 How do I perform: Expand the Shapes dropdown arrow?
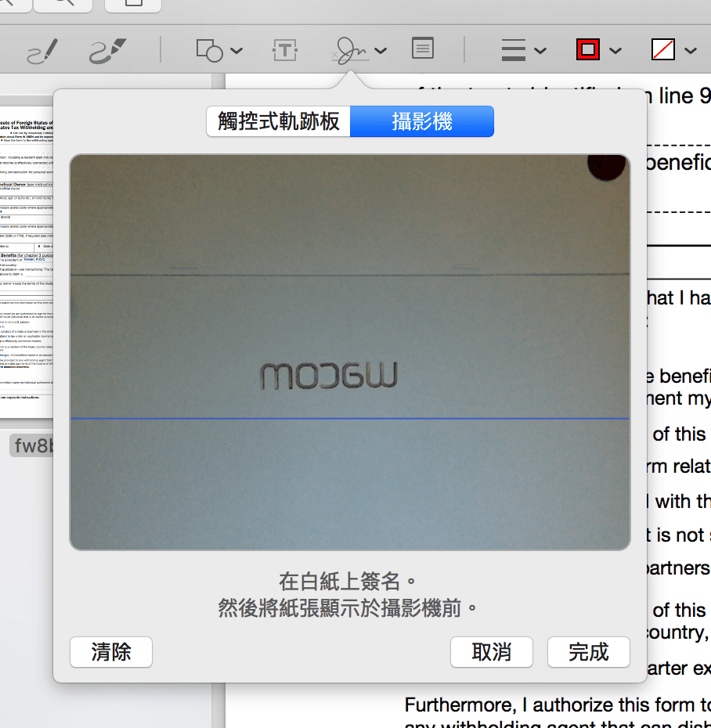[x=236, y=51]
